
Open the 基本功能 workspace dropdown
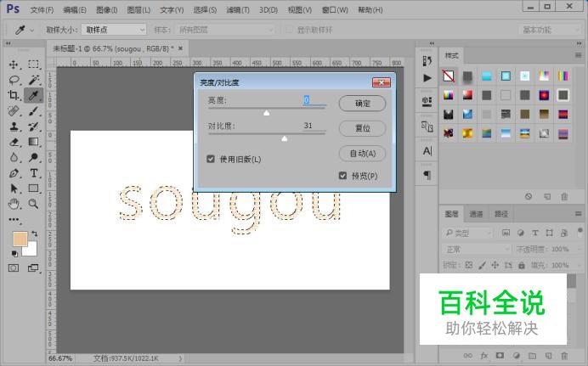(x=550, y=30)
